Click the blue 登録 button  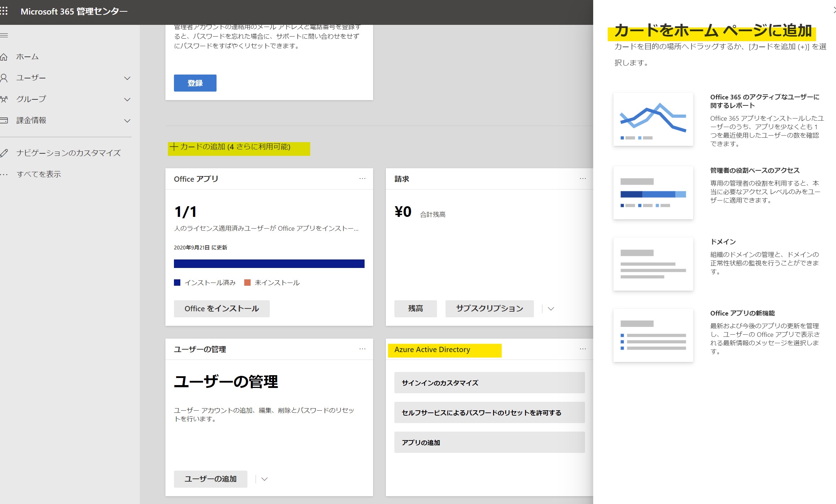[195, 83]
